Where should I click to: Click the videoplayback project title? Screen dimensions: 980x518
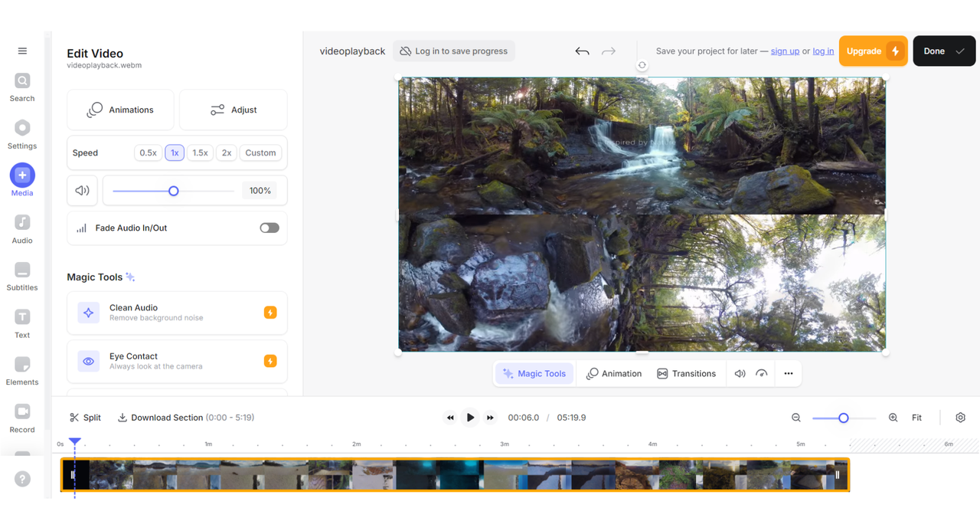[x=352, y=51]
